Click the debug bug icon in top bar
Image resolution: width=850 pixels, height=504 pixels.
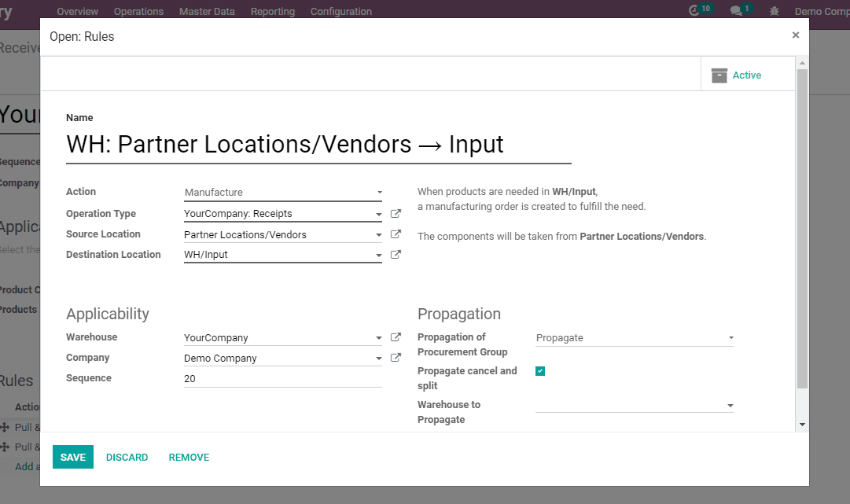tap(774, 11)
